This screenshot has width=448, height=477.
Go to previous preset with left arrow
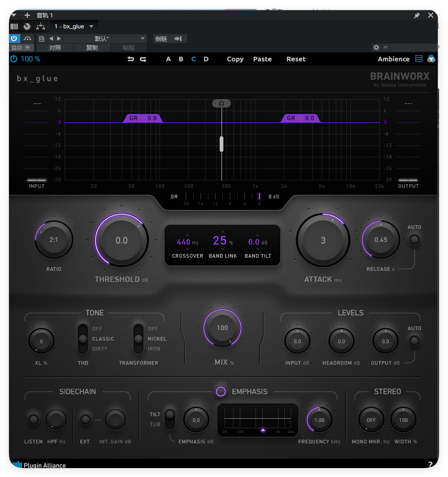[51, 39]
